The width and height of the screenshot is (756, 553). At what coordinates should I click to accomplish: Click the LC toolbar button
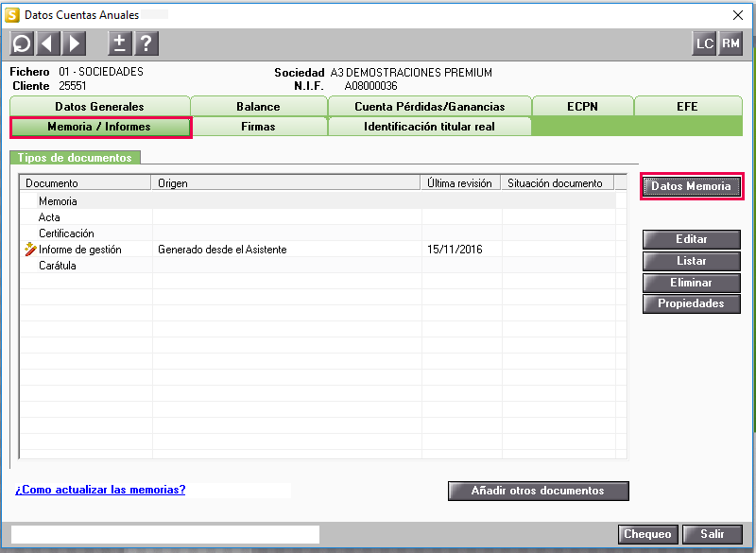pyautogui.click(x=704, y=43)
